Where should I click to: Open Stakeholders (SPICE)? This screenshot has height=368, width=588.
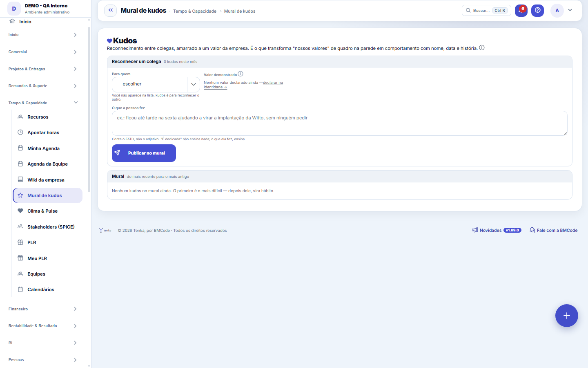(48, 227)
